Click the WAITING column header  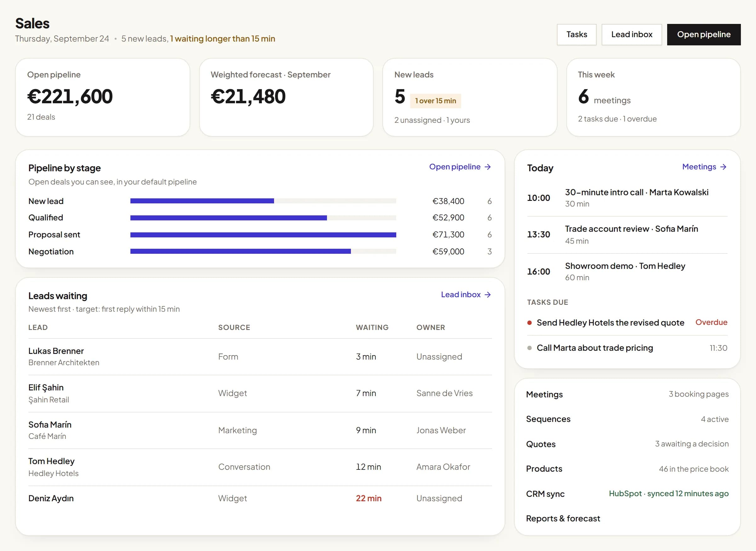[372, 327]
